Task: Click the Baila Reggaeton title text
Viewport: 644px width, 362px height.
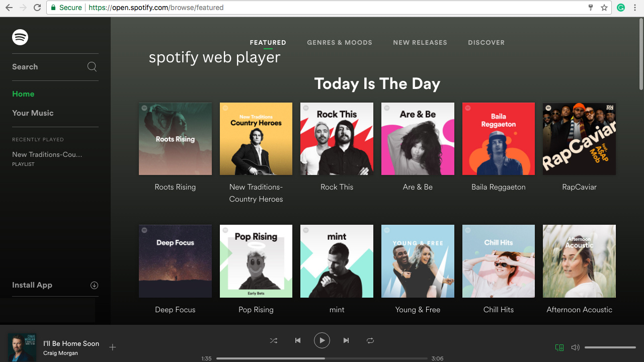Action: pyautogui.click(x=499, y=187)
